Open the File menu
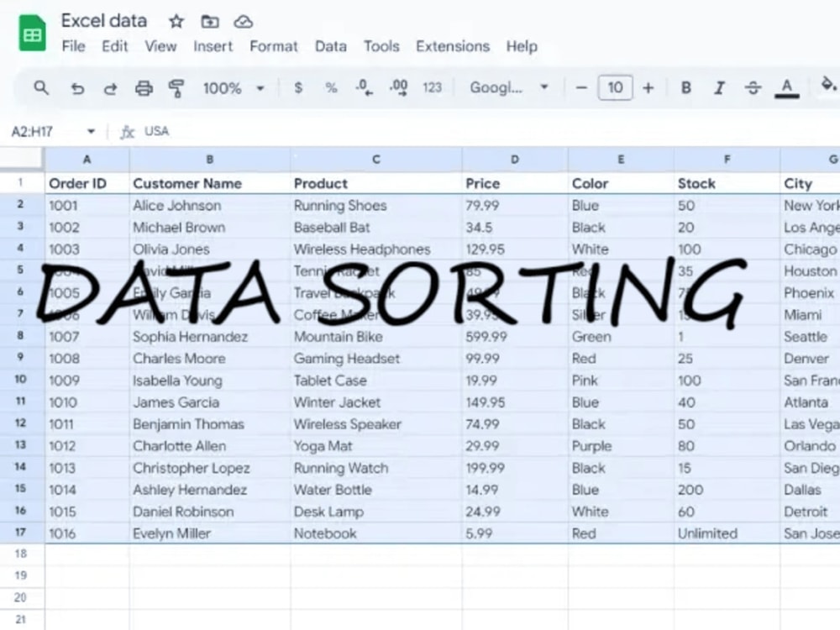Screen dimensions: 840x630 click(73, 46)
